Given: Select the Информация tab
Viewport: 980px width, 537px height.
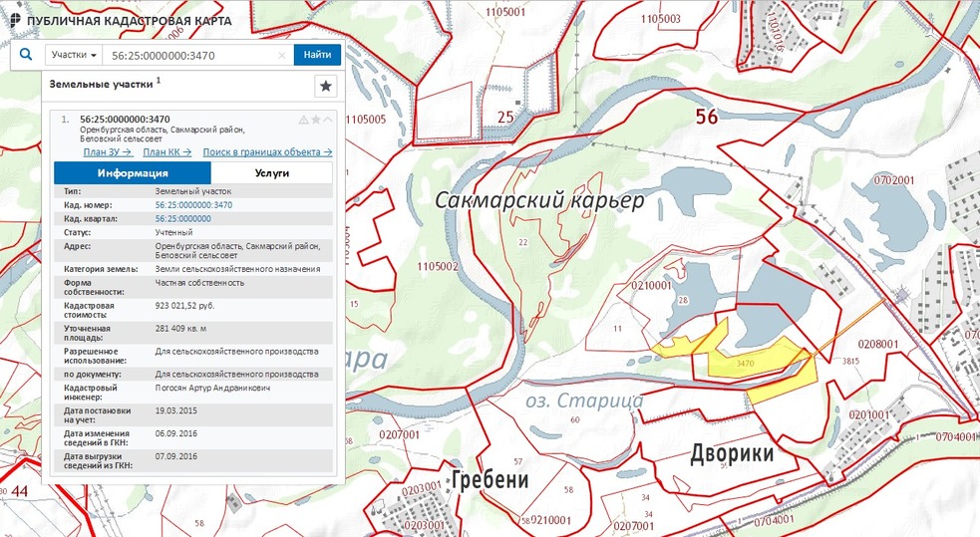Looking at the screenshot, I should (132, 172).
